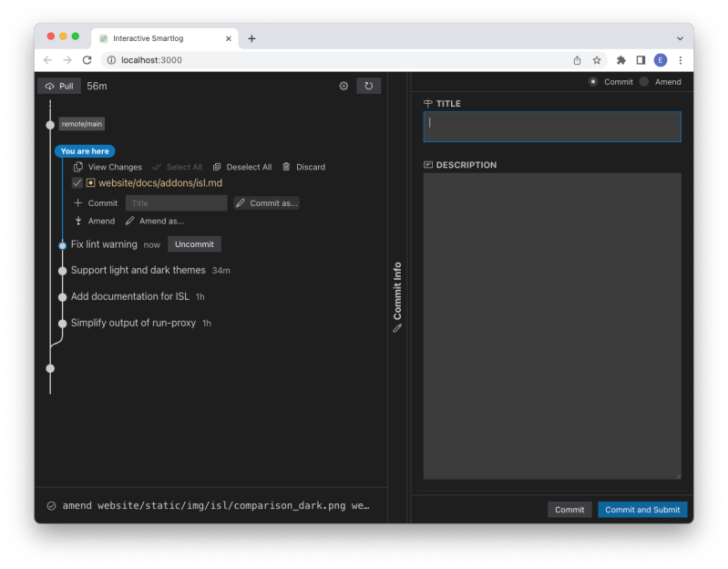Select the Interactive Smartlog tab
Screen dimensions: 728x569
(x=165, y=38)
